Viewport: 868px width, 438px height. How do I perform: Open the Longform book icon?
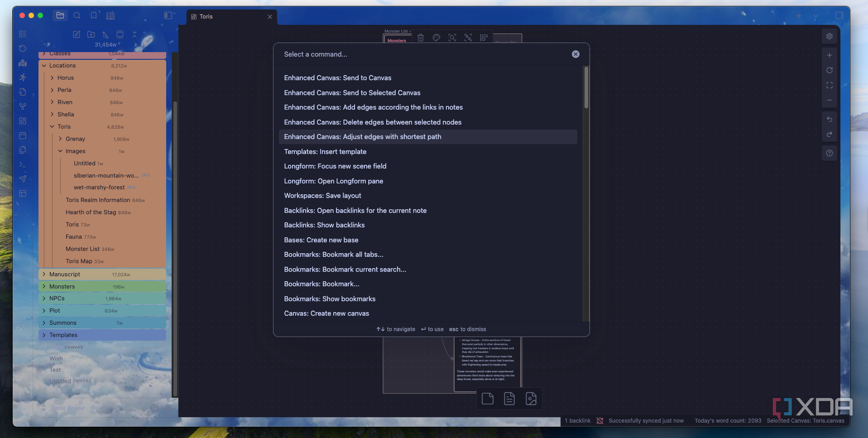click(x=110, y=15)
